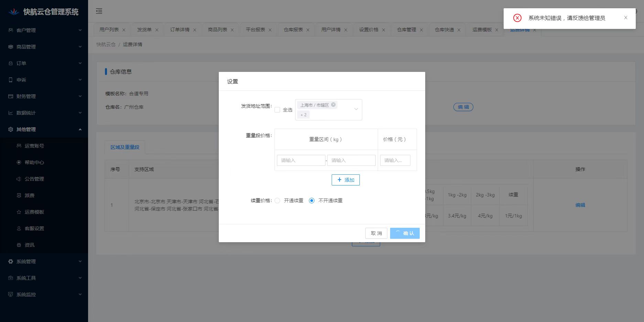
Task: Collapse 其他管理 menu chevron
Action: click(x=80, y=129)
